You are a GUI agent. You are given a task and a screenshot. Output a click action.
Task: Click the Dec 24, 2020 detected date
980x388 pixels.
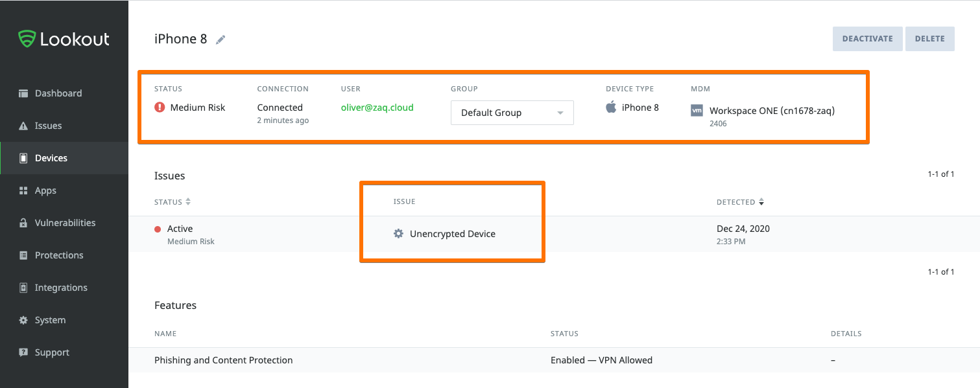pos(743,229)
